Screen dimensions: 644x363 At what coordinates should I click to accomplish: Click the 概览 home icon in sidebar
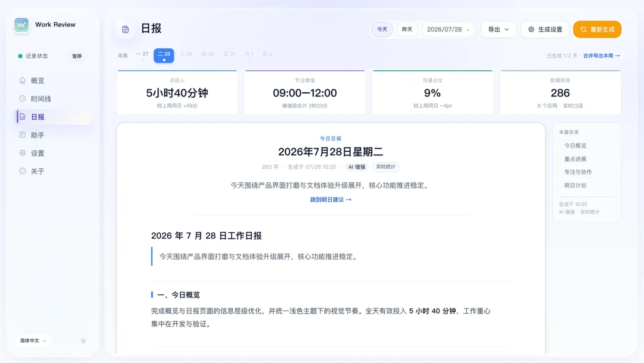click(x=23, y=80)
